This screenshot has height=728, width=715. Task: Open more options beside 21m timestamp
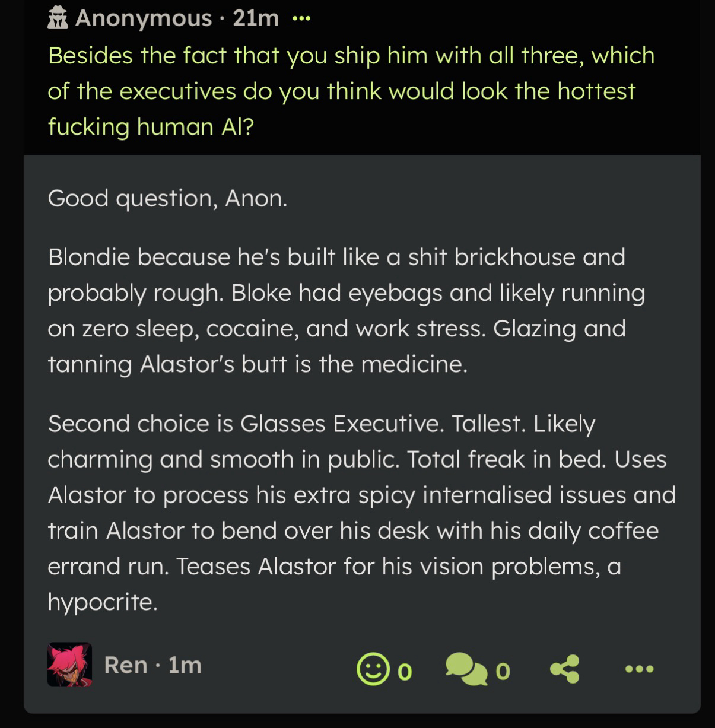click(x=301, y=18)
